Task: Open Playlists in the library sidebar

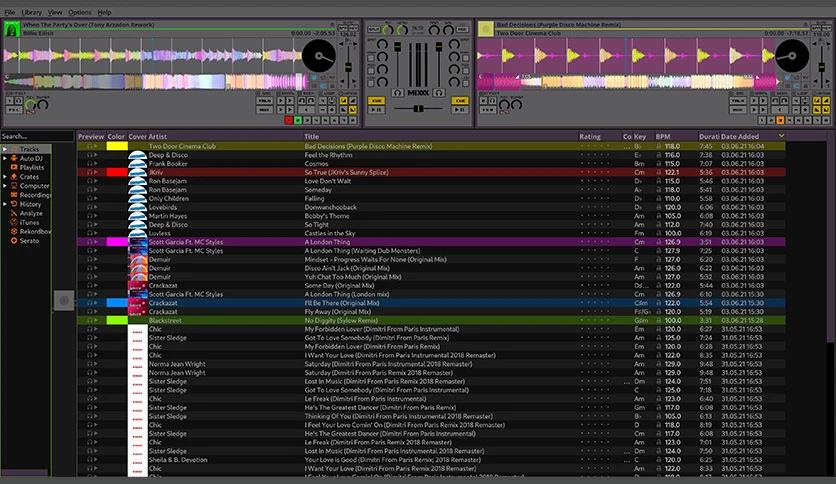Action: click(32, 167)
